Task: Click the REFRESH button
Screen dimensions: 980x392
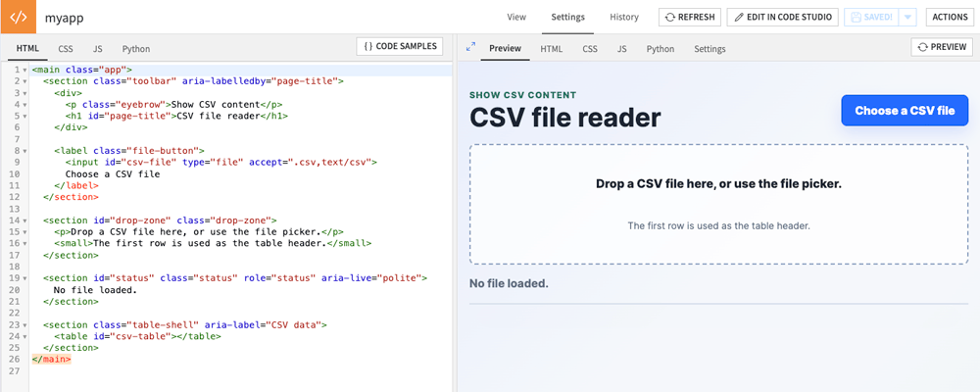Action: coord(690,17)
